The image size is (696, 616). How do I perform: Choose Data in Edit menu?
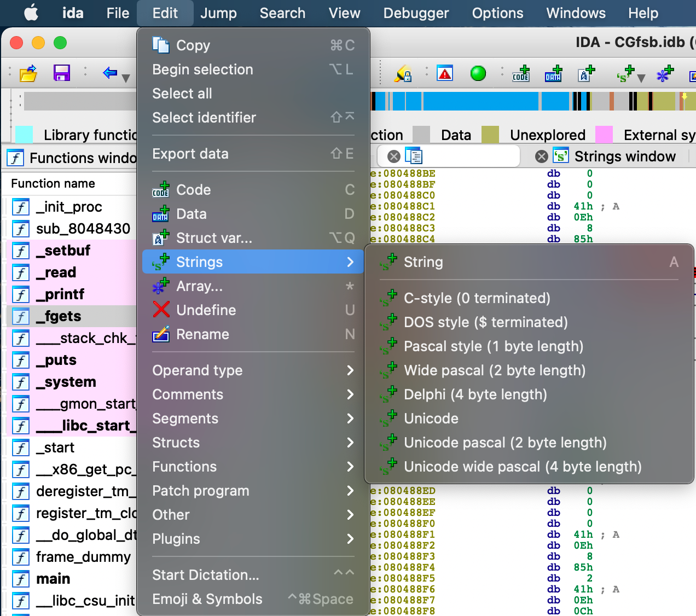(x=253, y=214)
